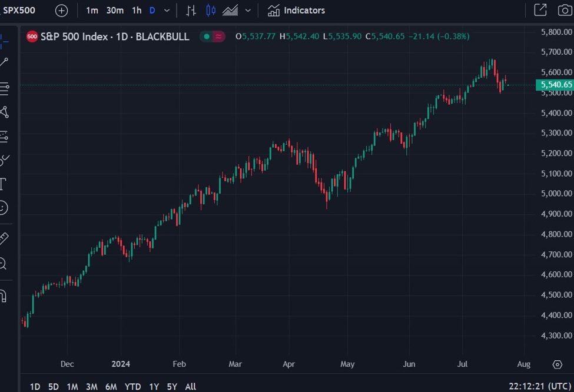Image resolution: width=574 pixels, height=392 pixels.
Task: Expand the chart style dropdown arrow
Action: click(248, 11)
